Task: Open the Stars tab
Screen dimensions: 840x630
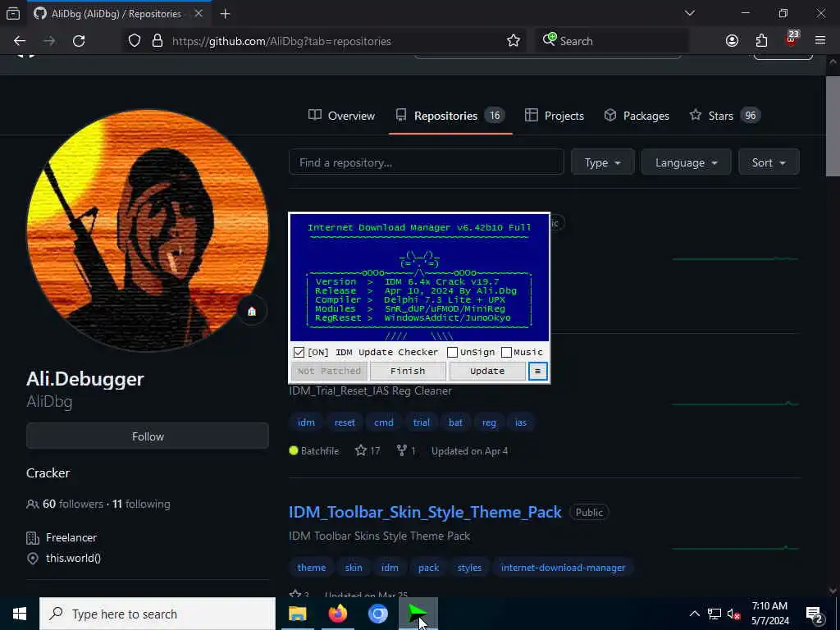Action: [x=725, y=116]
